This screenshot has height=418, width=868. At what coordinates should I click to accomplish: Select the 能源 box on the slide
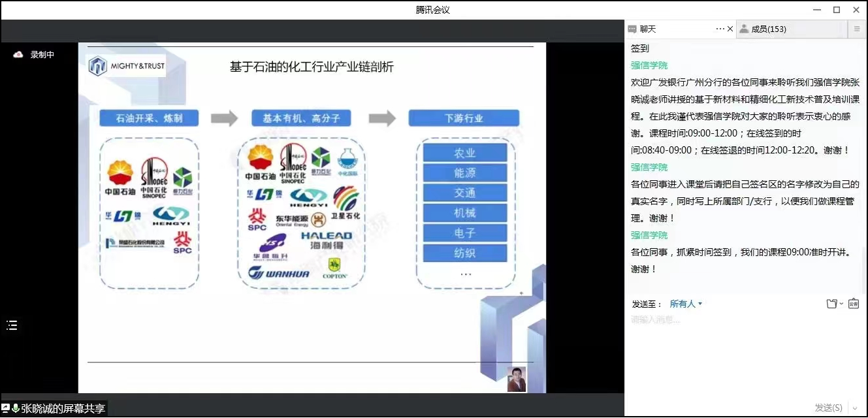pyautogui.click(x=465, y=173)
